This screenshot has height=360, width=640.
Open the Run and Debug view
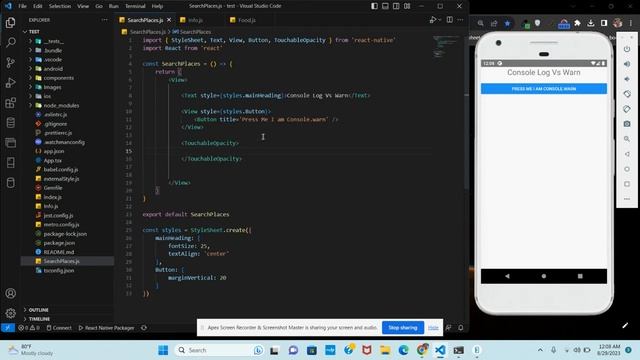11,82
